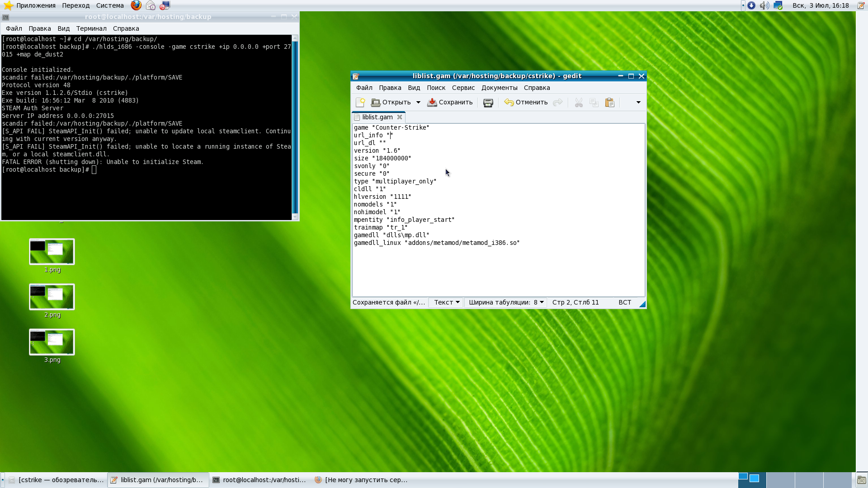Create a new document in gedit

coord(360,103)
